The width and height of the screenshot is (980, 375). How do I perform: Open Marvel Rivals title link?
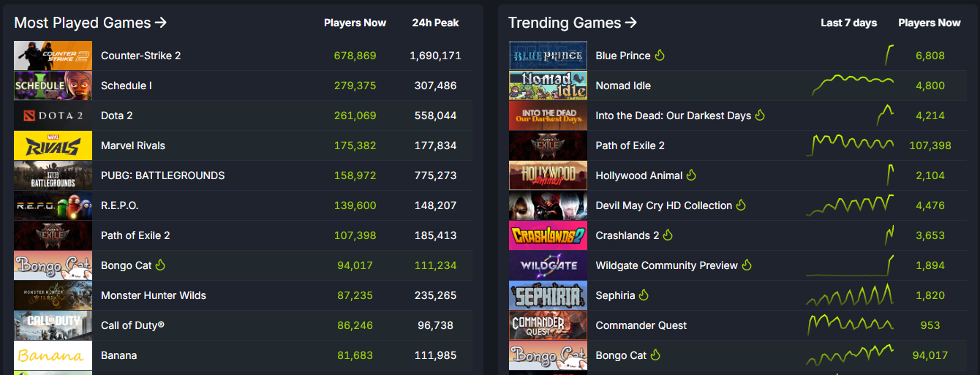[x=133, y=145]
